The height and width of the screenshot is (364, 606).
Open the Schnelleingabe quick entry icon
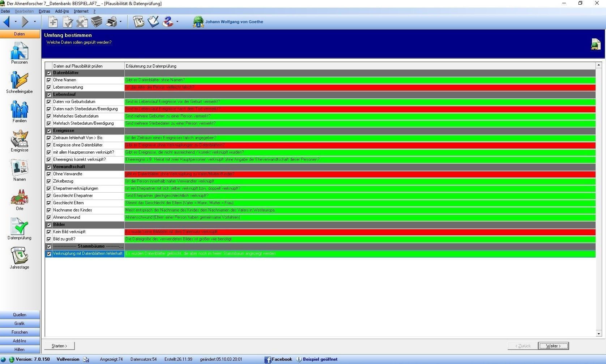[19, 80]
